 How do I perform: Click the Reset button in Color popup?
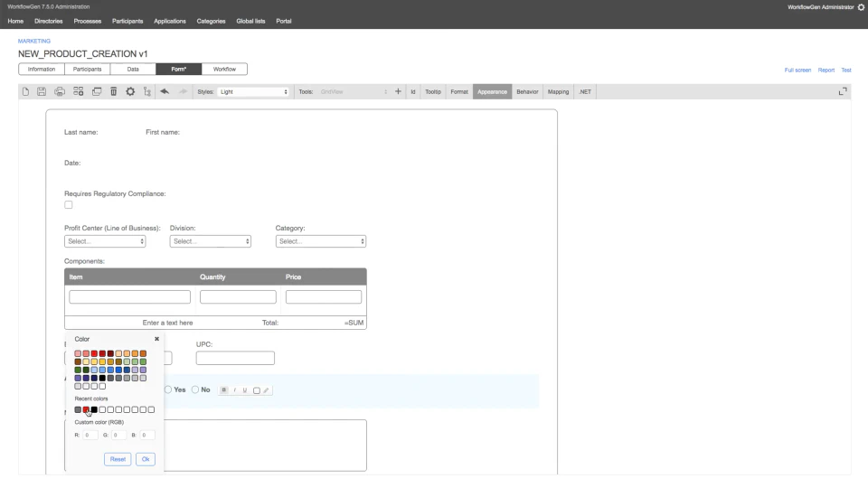(118, 459)
